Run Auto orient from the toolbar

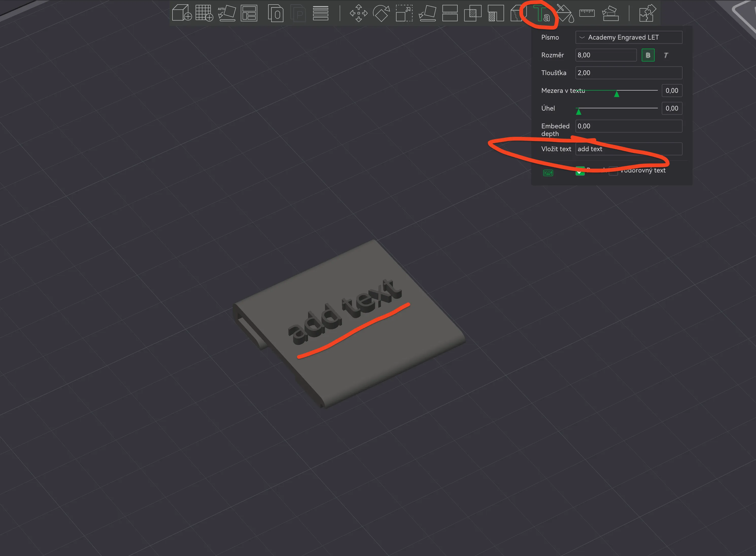click(x=227, y=13)
